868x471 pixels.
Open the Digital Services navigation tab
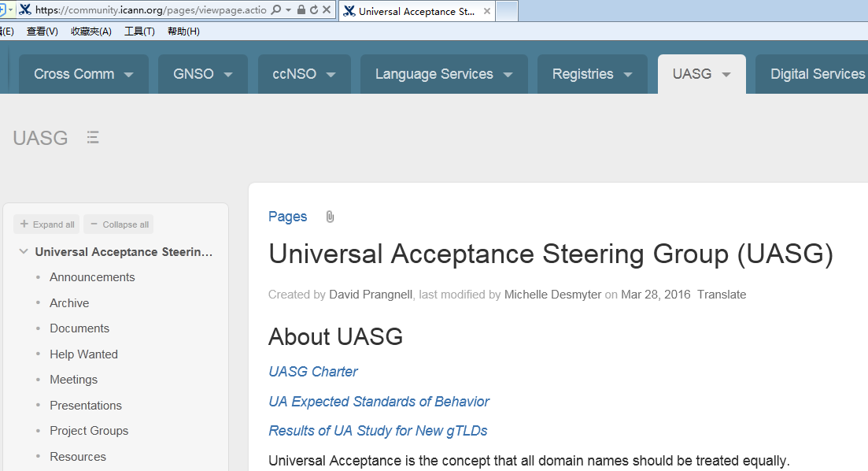(811, 74)
